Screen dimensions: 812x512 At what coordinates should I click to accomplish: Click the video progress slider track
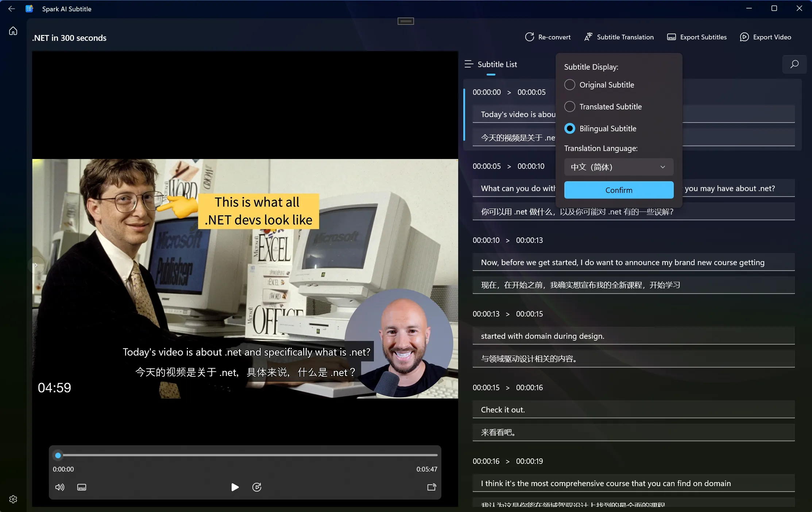(248, 455)
